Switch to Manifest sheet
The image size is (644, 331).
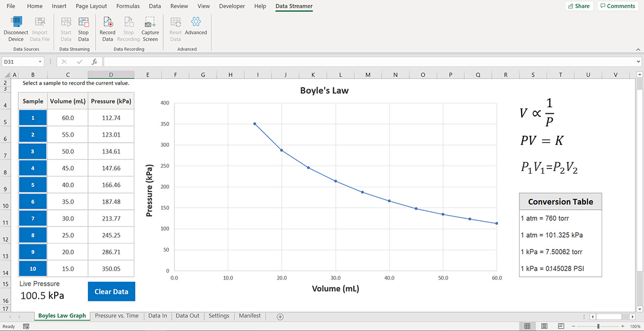(x=250, y=316)
